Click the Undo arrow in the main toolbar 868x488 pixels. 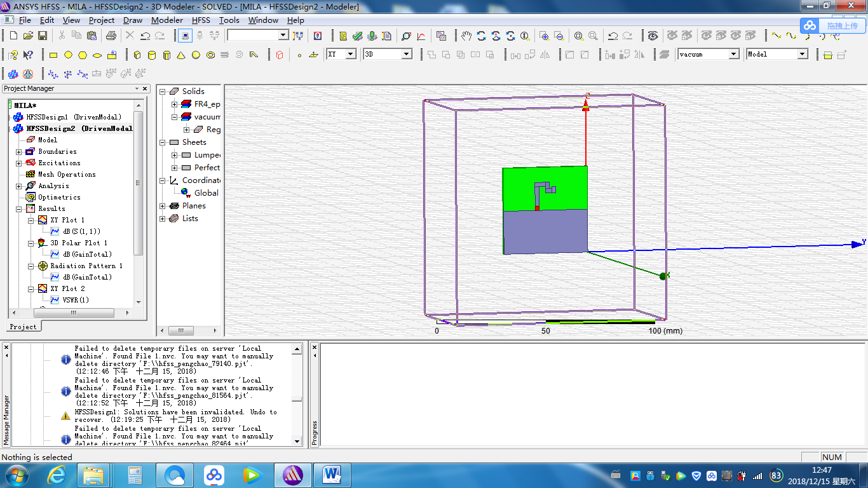[146, 36]
